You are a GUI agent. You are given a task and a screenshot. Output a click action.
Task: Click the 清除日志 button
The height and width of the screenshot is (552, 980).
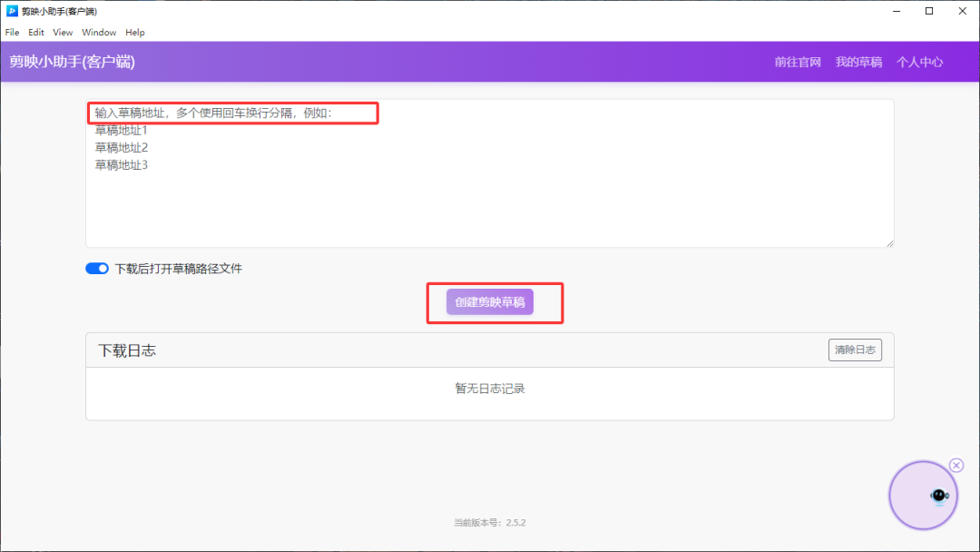point(855,350)
